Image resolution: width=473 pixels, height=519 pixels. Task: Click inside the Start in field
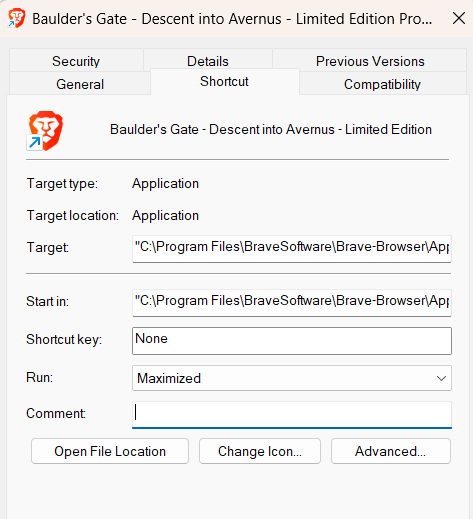point(292,303)
